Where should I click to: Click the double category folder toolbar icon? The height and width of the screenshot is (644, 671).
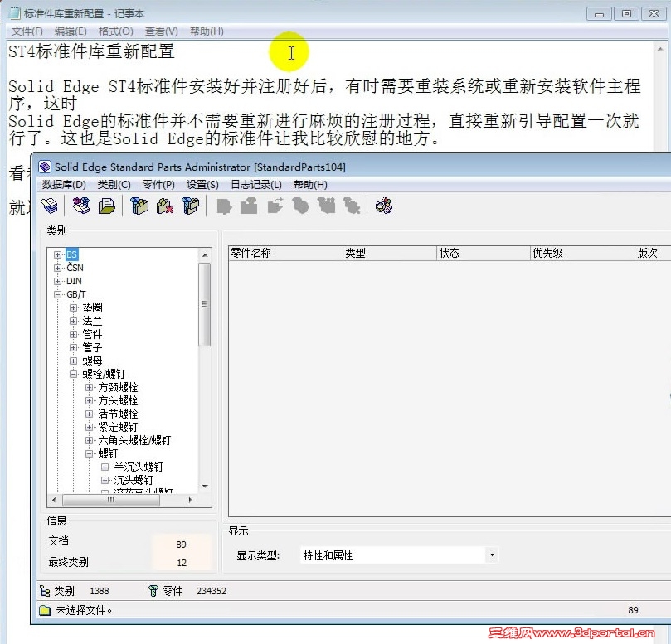pyautogui.click(x=191, y=206)
